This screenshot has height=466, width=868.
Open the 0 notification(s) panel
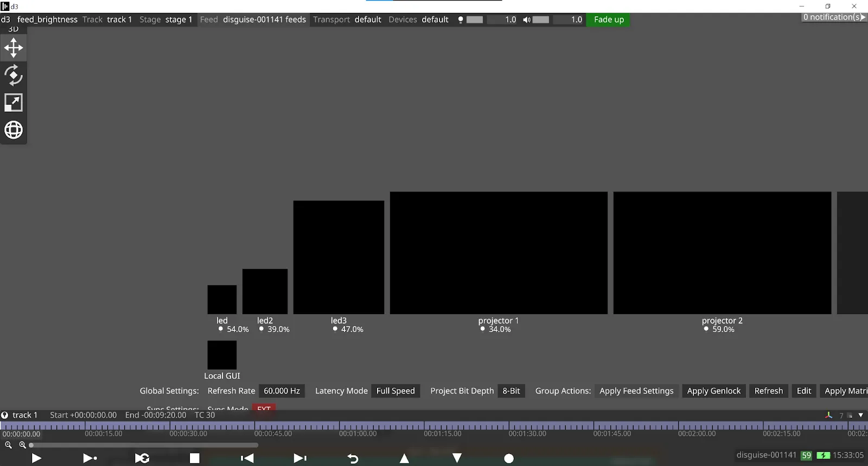tap(834, 17)
